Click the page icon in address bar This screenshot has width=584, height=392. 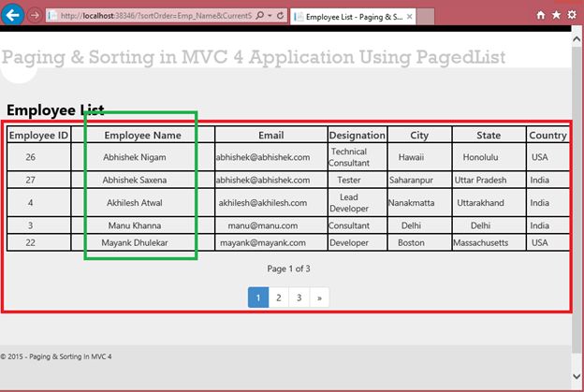[x=53, y=16]
